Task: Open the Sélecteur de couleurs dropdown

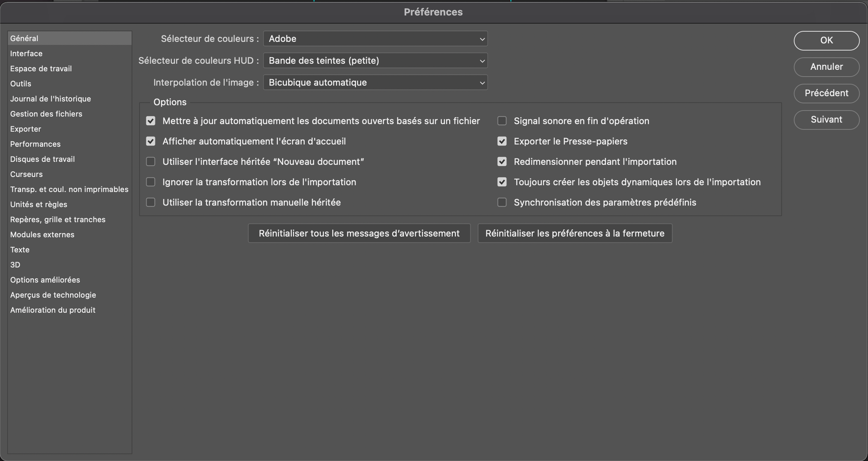Action: 375,38
